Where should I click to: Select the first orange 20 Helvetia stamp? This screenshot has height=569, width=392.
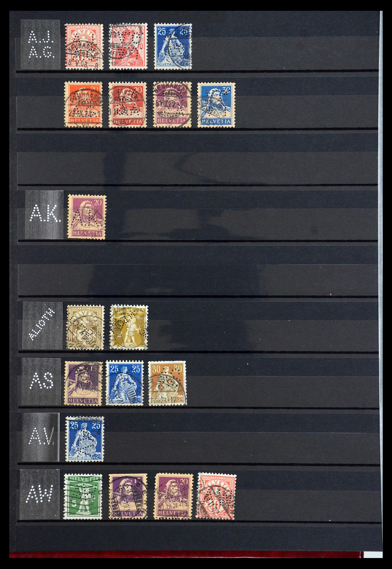point(83,104)
